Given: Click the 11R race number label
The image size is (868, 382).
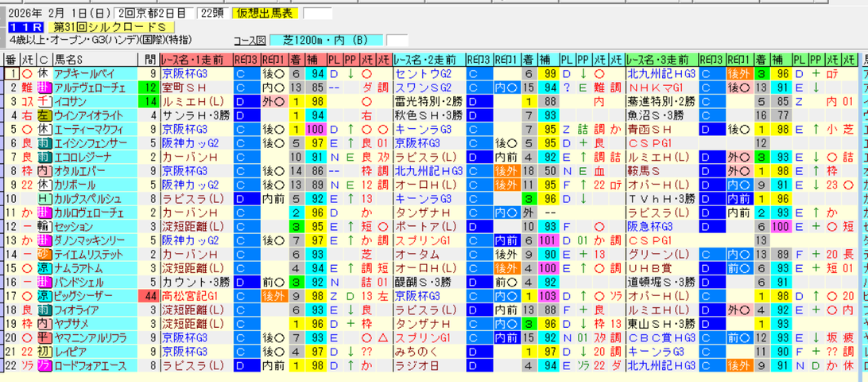Looking at the screenshot, I should 26,26.
